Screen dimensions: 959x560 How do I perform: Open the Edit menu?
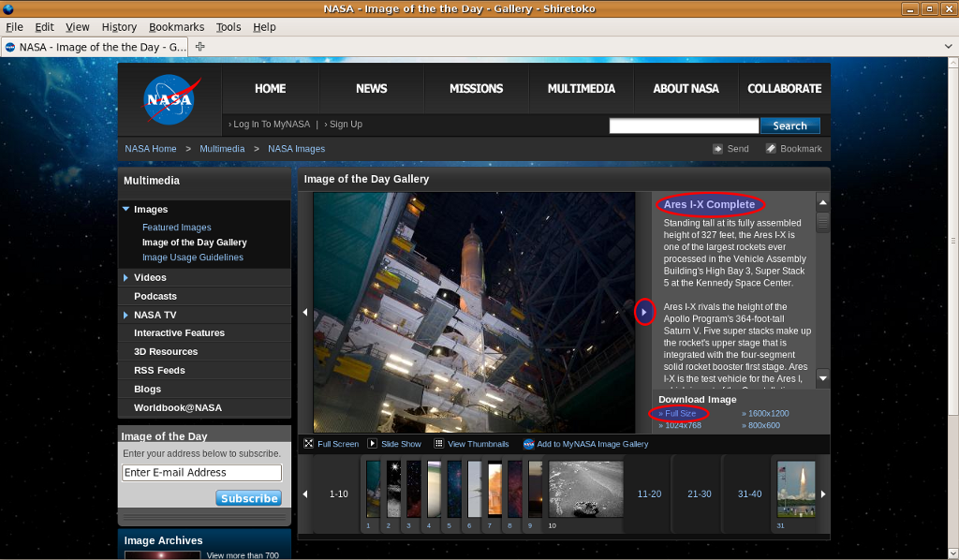pyautogui.click(x=44, y=27)
